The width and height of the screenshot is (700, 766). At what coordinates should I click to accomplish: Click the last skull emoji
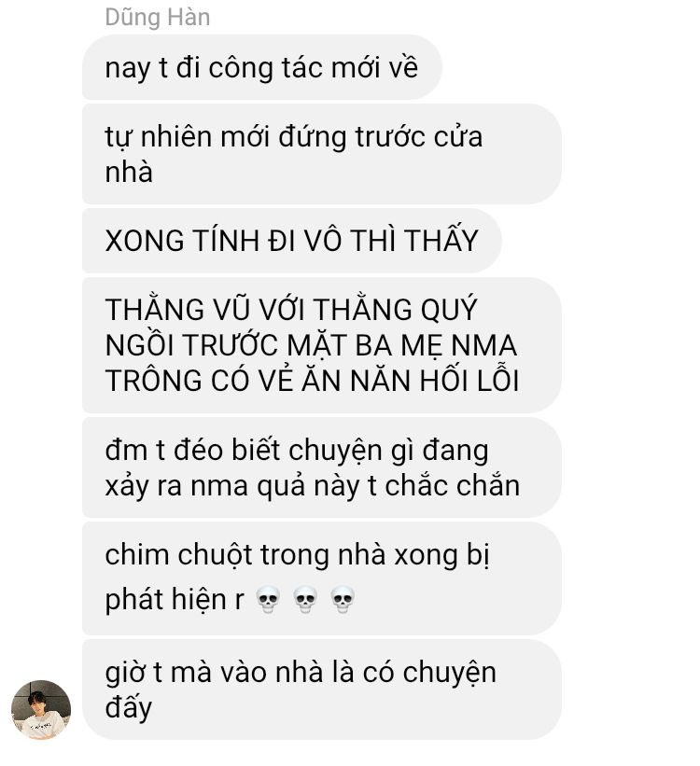click(x=343, y=600)
